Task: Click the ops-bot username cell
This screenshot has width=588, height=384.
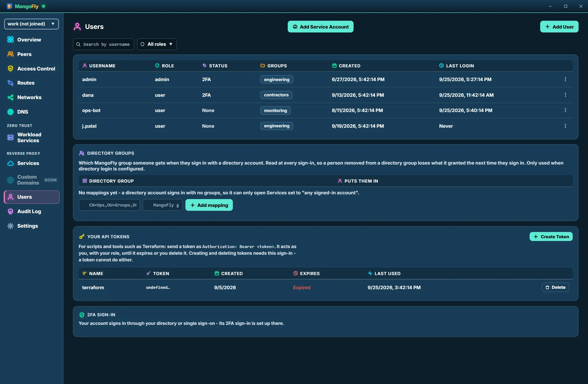Action: (91, 110)
